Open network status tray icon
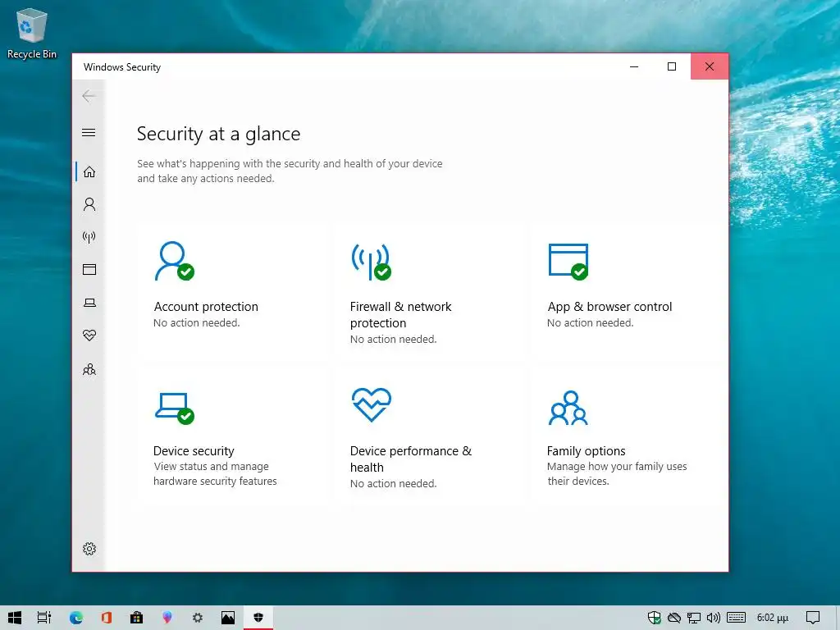 tap(694, 618)
